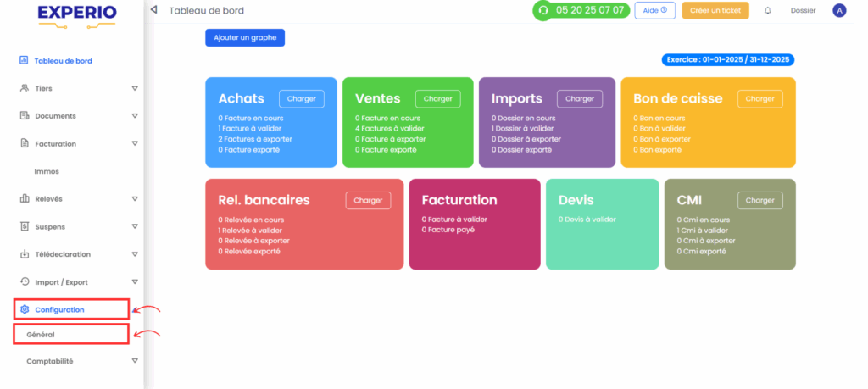
Task: Click the Tableau de bord chart icon
Action: coord(24,60)
